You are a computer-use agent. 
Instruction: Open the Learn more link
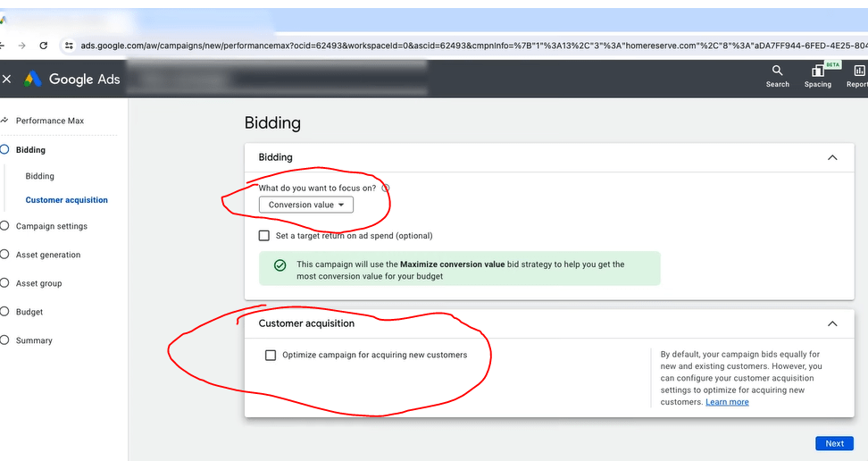click(x=727, y=402)
